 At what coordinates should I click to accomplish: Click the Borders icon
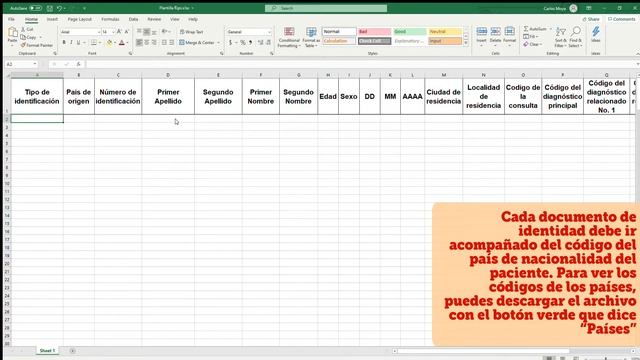click(93, 42)
